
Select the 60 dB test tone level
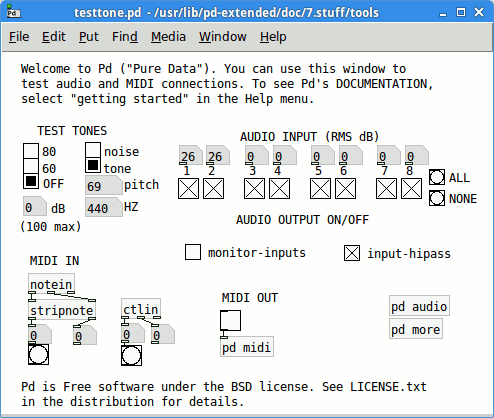pyautogui.click(x=31, y=166)
